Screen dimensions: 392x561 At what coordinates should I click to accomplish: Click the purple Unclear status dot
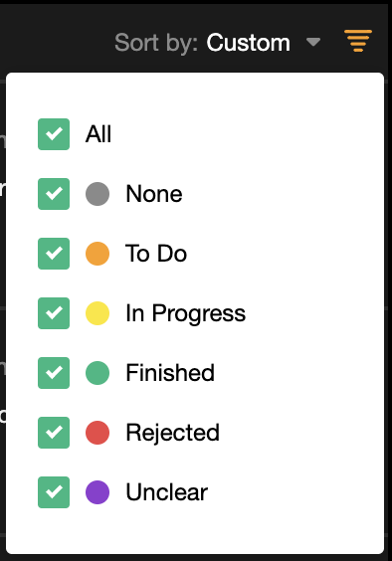click(98, 492)
